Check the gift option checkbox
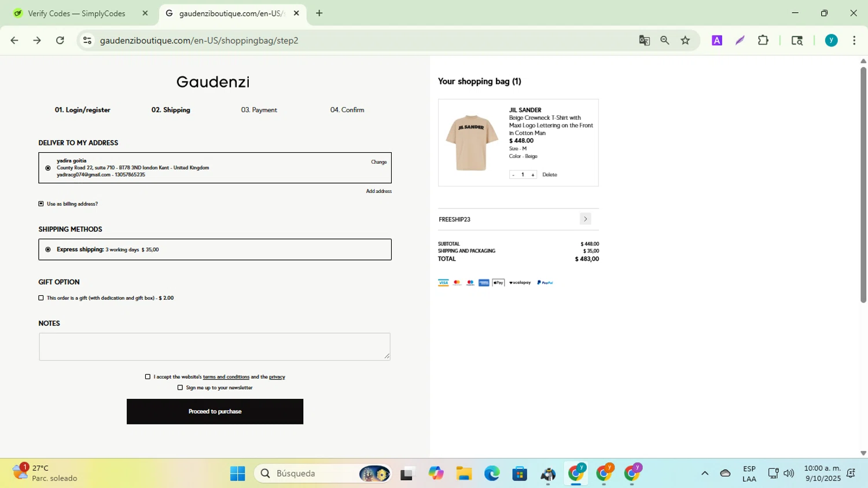The height and width of the screenshot is (488, 868). click(x=41, y=298)
